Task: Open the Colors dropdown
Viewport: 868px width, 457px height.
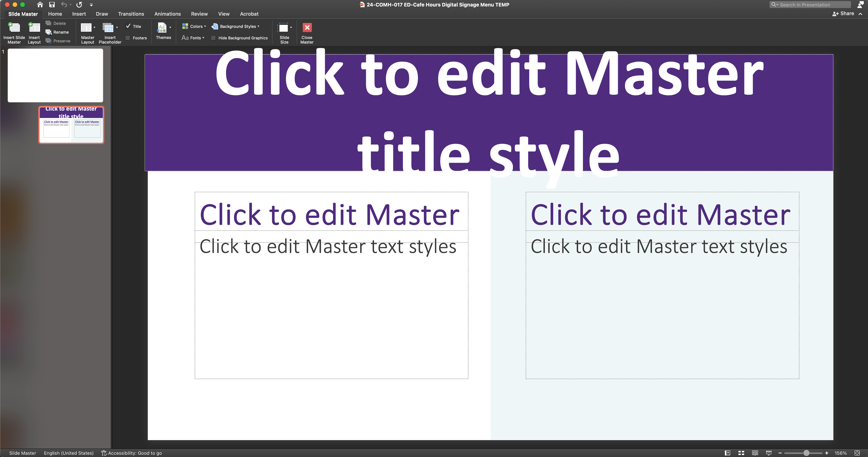Action: [194, 26]
